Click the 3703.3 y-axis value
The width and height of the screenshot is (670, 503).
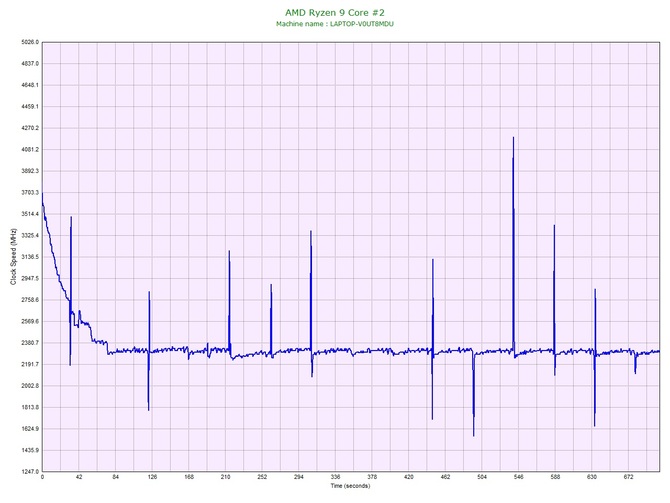tap(30, 193)
